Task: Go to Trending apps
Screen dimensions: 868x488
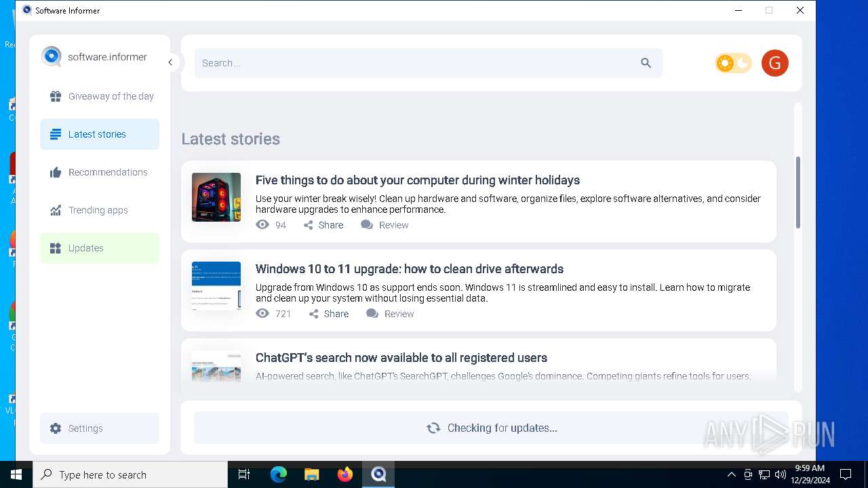Action: point(100,210)
